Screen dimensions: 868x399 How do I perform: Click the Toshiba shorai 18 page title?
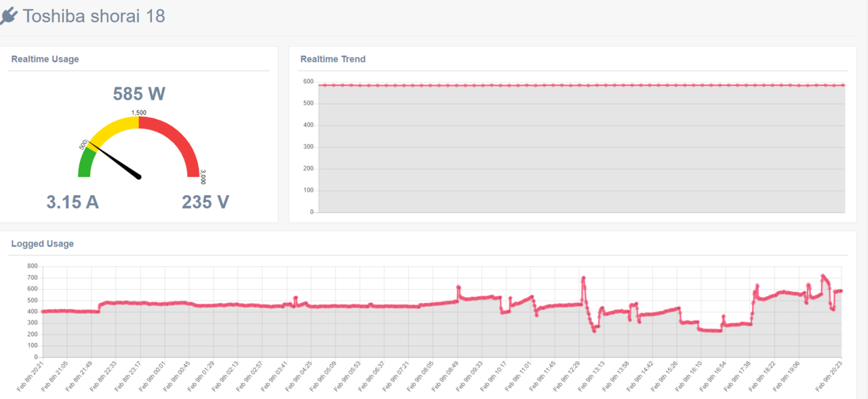pos(94,16)
